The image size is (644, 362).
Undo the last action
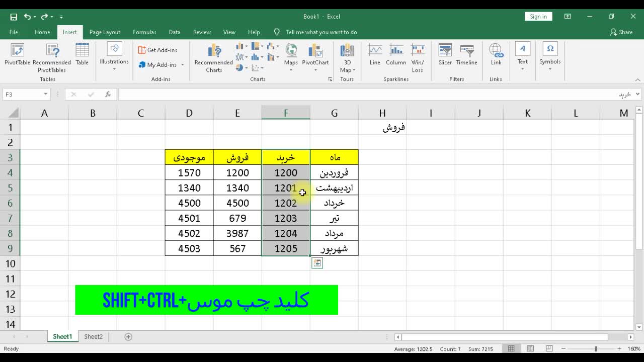[27, 17]
